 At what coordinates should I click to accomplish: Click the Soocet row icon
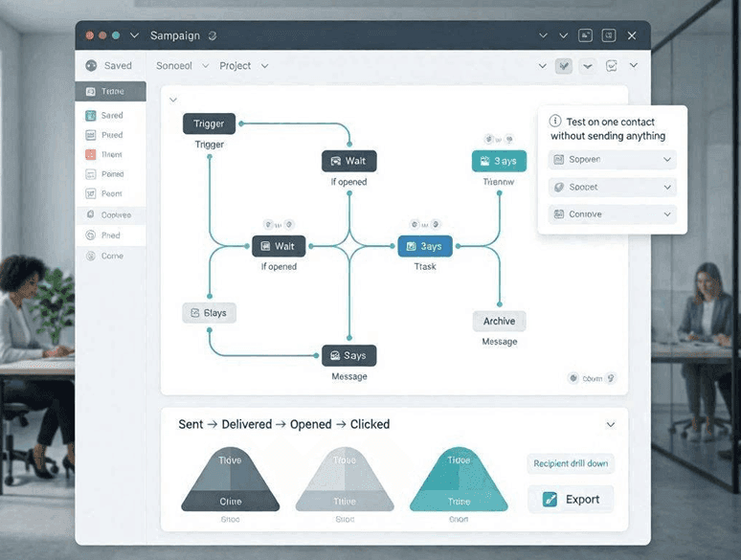tap(558, 187)
